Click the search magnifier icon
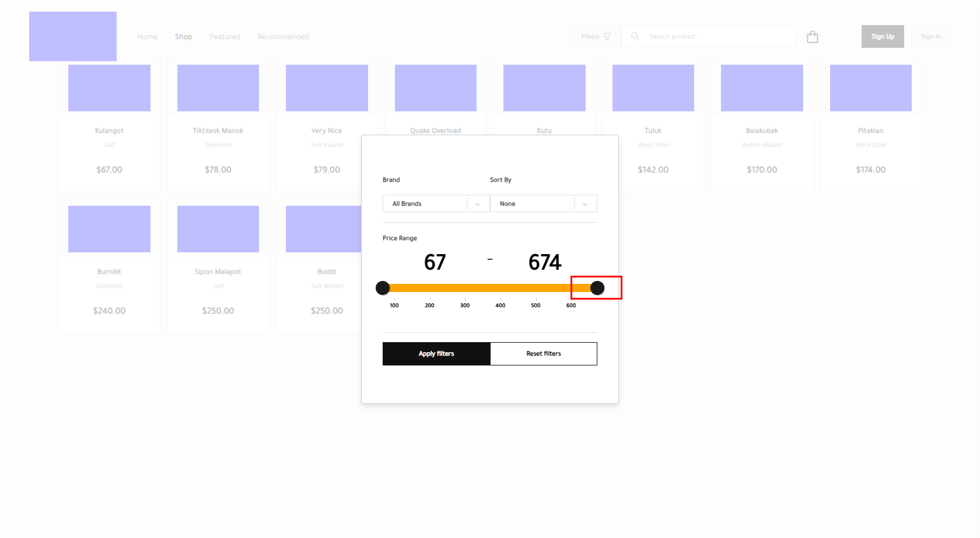This screenshot has width=980, height=538. click(635, 36)
